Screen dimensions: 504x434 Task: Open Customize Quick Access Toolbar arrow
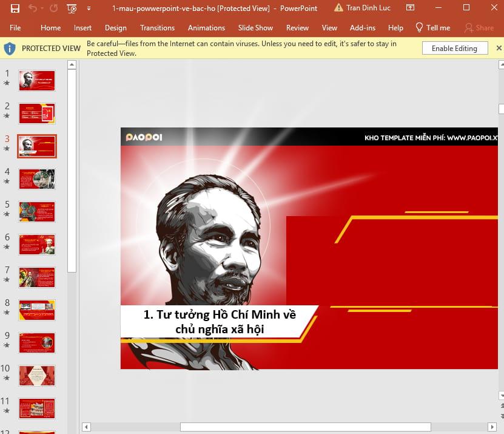point(89,8)
